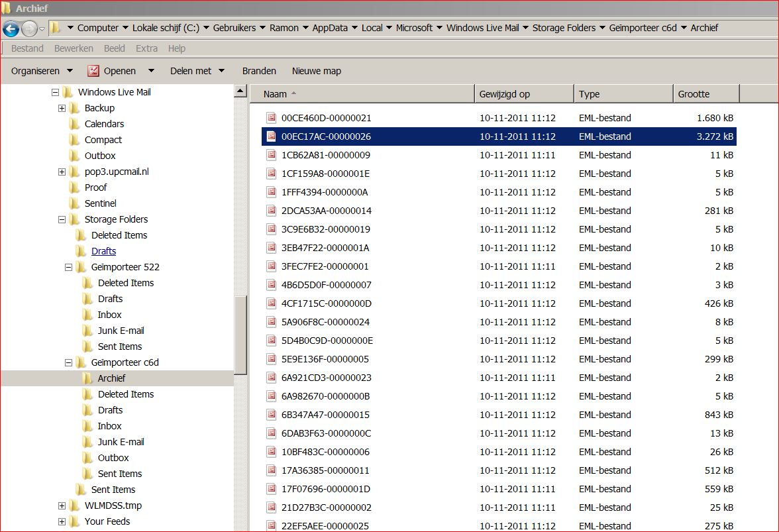The height and width of the screenshot is (532, 779).
Task: Go back with the blue Back arrow
Action: 11,28
